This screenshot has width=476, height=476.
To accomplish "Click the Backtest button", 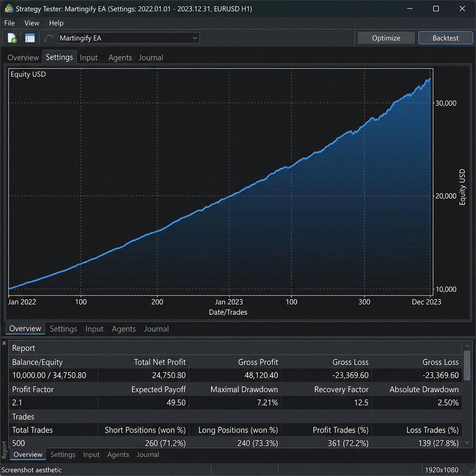I will (x=445, y=38).
